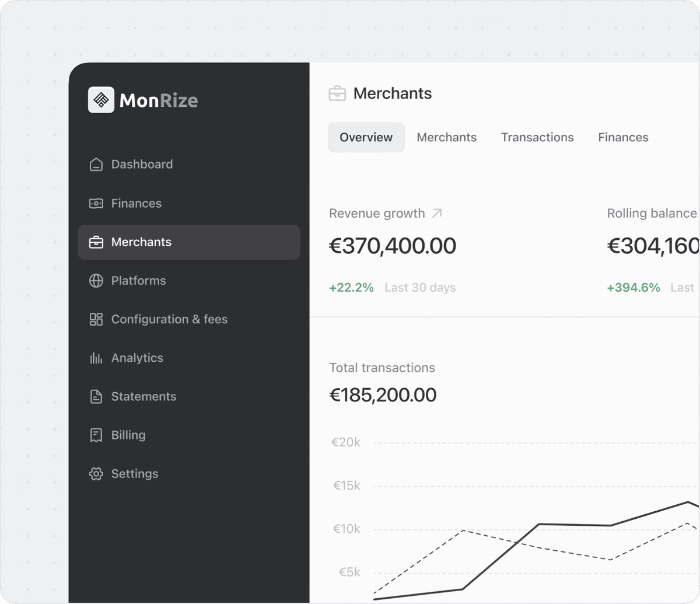Select the Overview tab

(x=366, y=137)
